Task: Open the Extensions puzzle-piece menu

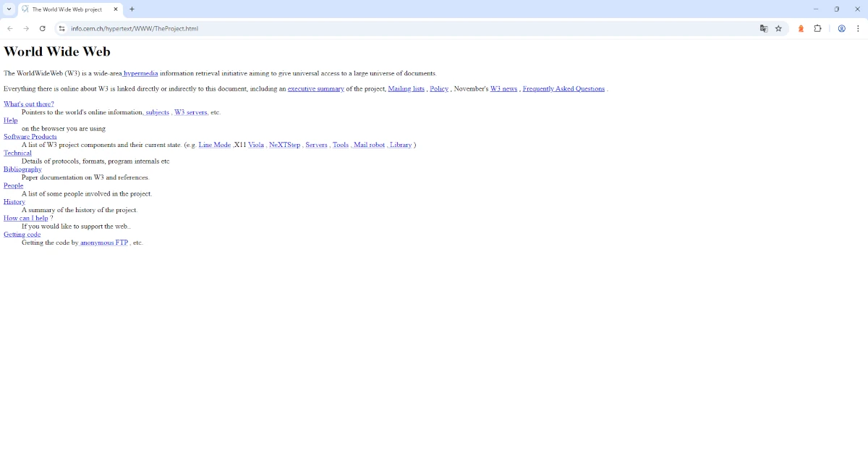Action: pos(817,28)
